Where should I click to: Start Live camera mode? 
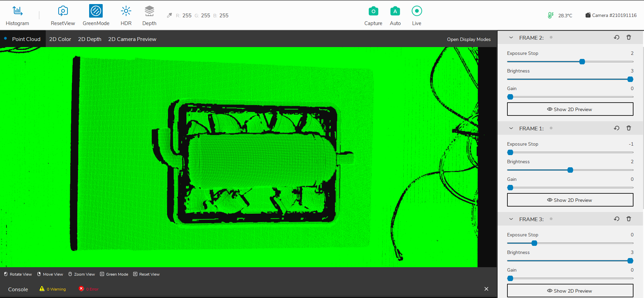point(417,11)
